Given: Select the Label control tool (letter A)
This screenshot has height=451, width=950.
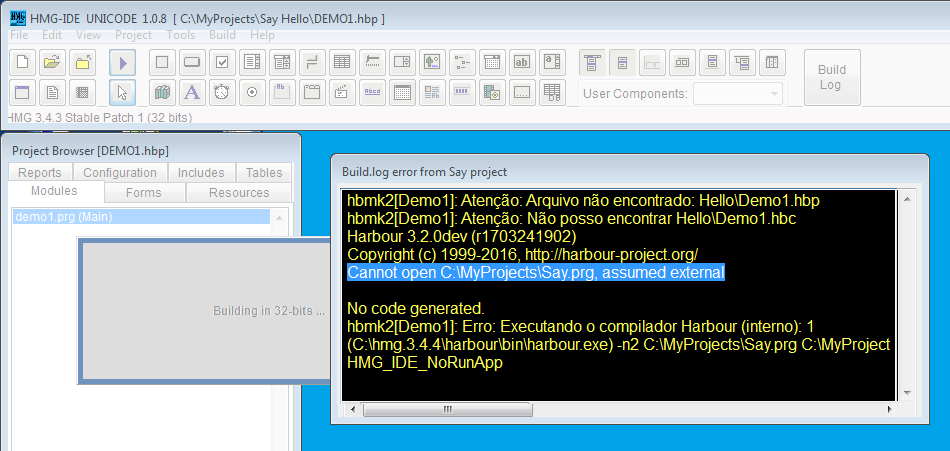Looking at the screenshot, I should point(192,93).
